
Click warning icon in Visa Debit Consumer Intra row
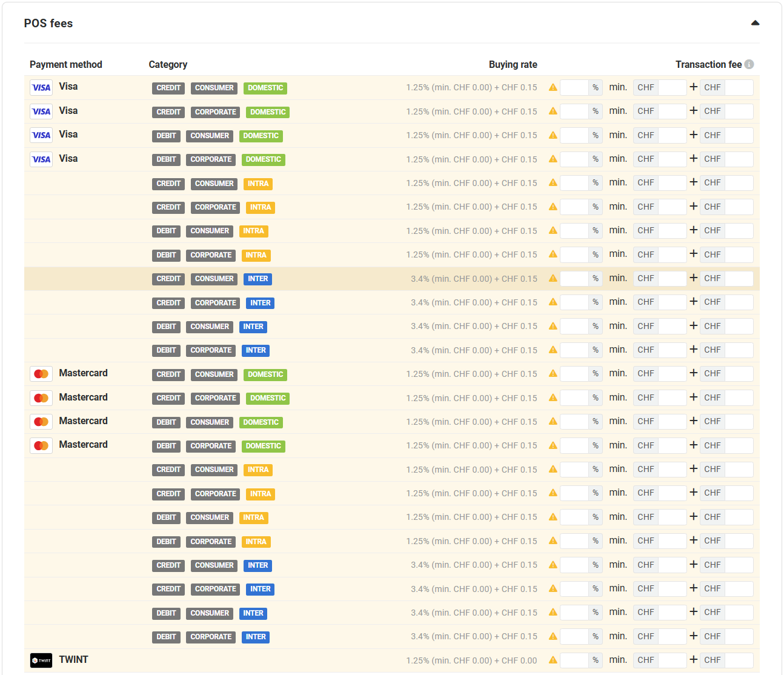point(553,230)
